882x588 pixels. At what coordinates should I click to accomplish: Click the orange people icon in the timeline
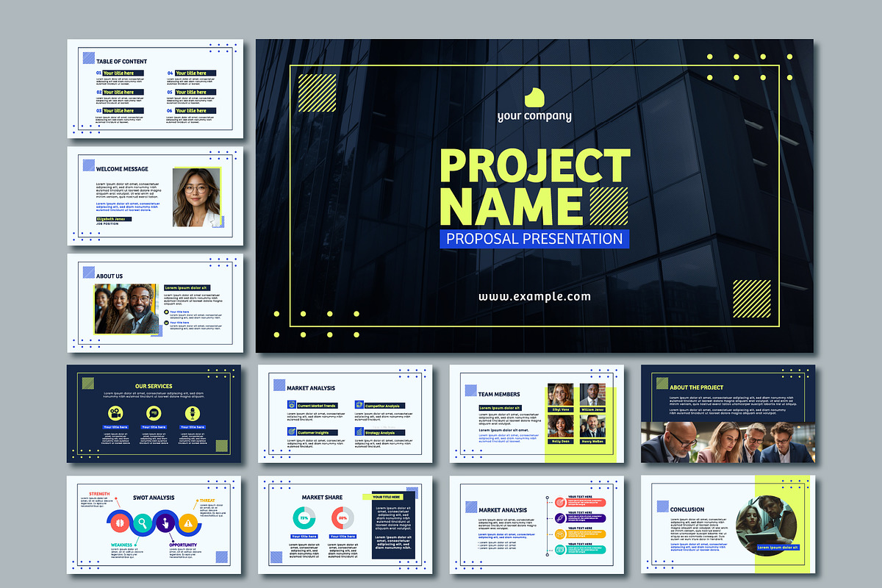560,534
